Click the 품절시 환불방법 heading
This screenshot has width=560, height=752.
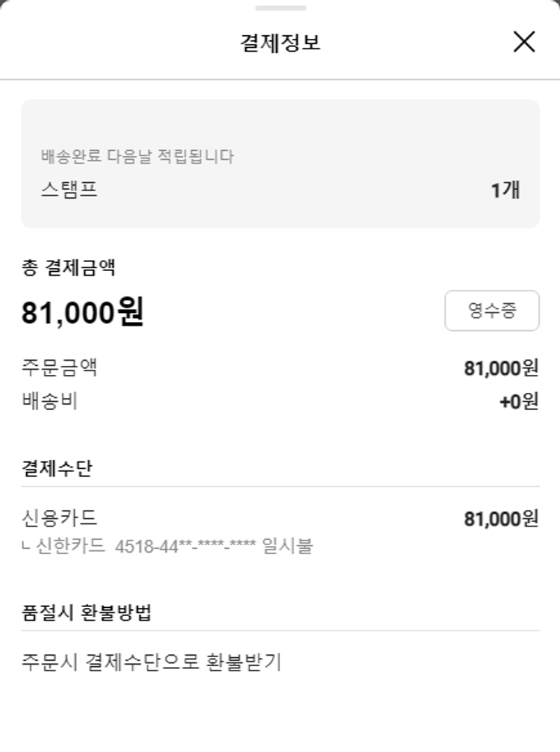(x=87, y=613)
